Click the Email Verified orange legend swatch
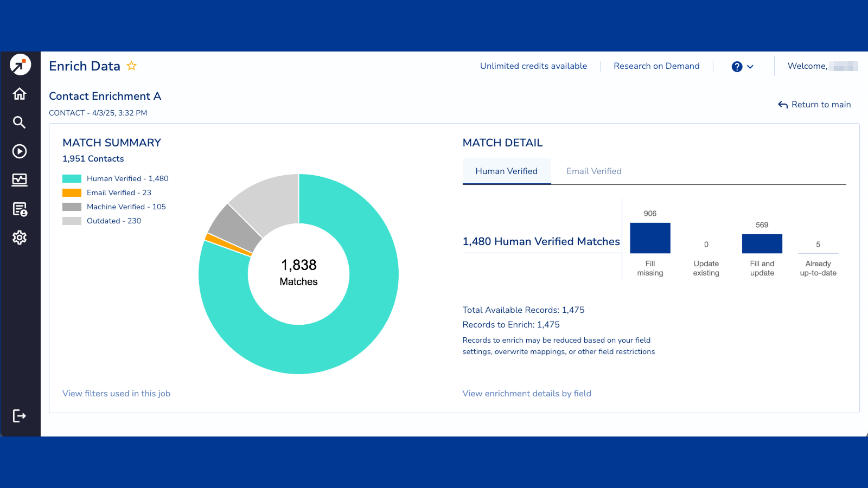The image size is (868, 488). (72, 193)
